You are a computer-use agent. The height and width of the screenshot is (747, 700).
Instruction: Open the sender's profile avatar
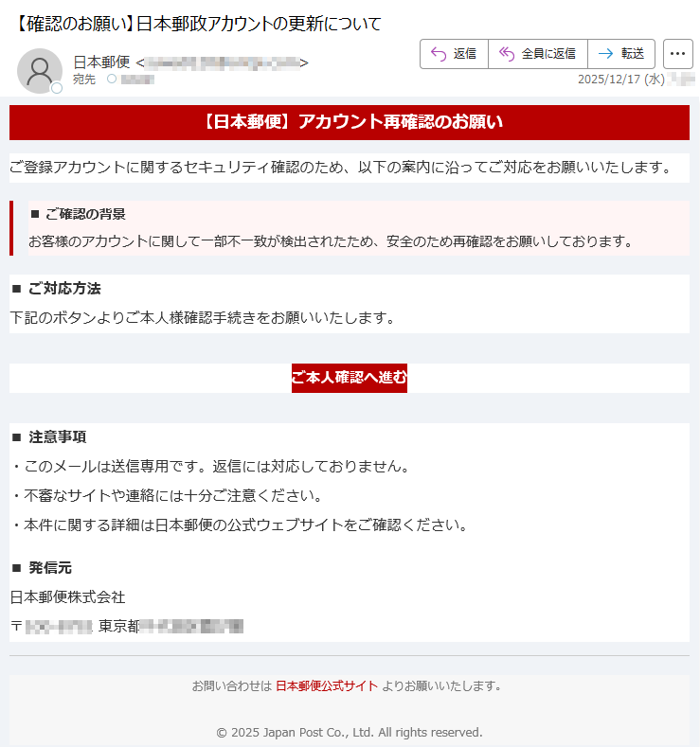point(40,71)
